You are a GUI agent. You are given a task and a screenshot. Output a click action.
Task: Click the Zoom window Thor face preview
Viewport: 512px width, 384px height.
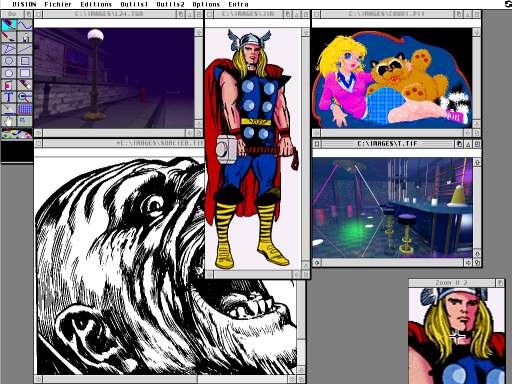(x=456, y=336)
